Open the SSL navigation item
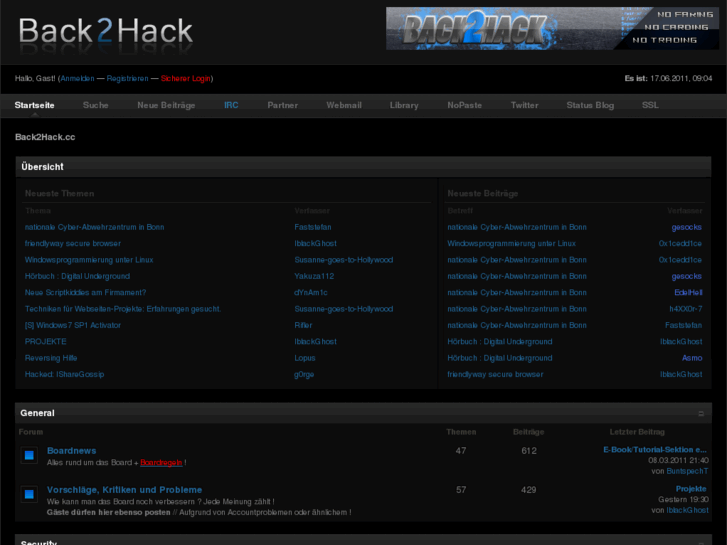 pos(650,105)
